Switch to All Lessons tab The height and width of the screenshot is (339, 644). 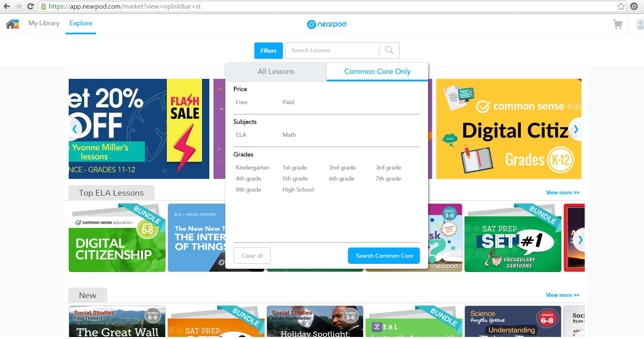(x=276, y=71)
